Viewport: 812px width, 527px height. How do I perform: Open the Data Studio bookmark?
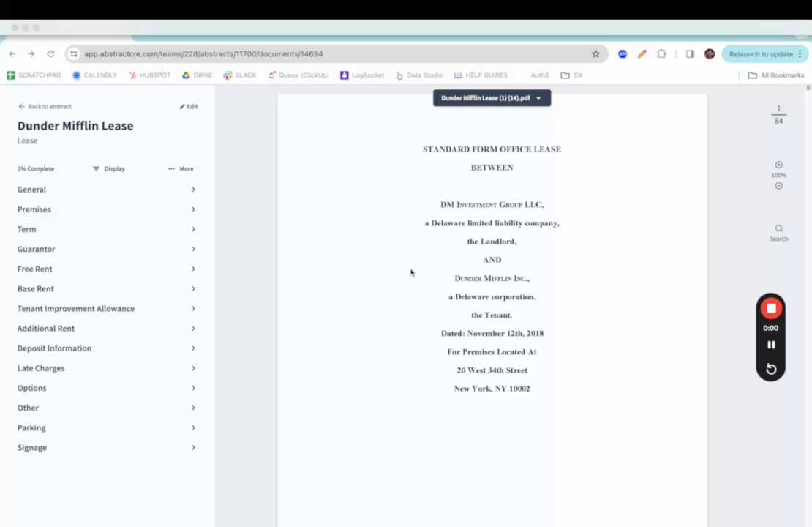419,75
